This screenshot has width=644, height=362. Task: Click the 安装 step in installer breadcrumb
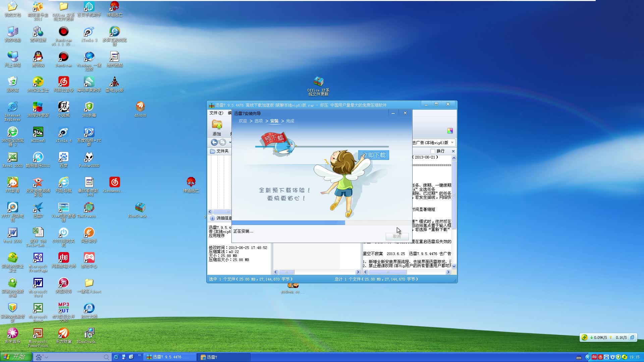click(274, 121)
